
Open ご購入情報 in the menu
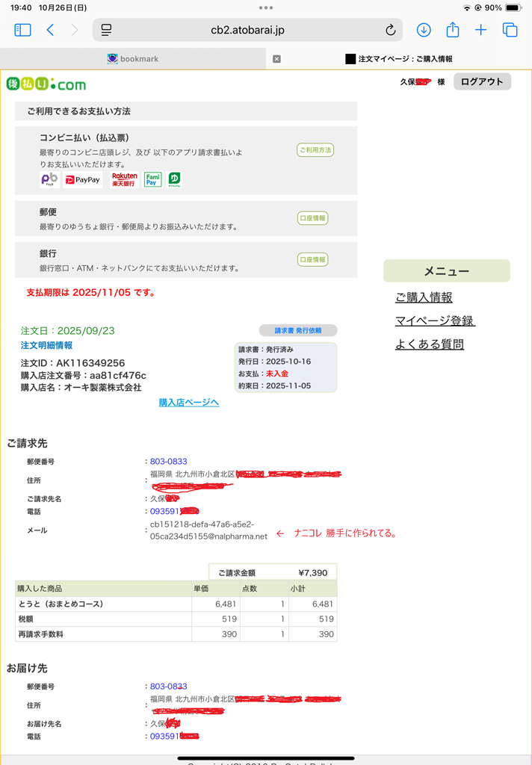coord(424,297)
